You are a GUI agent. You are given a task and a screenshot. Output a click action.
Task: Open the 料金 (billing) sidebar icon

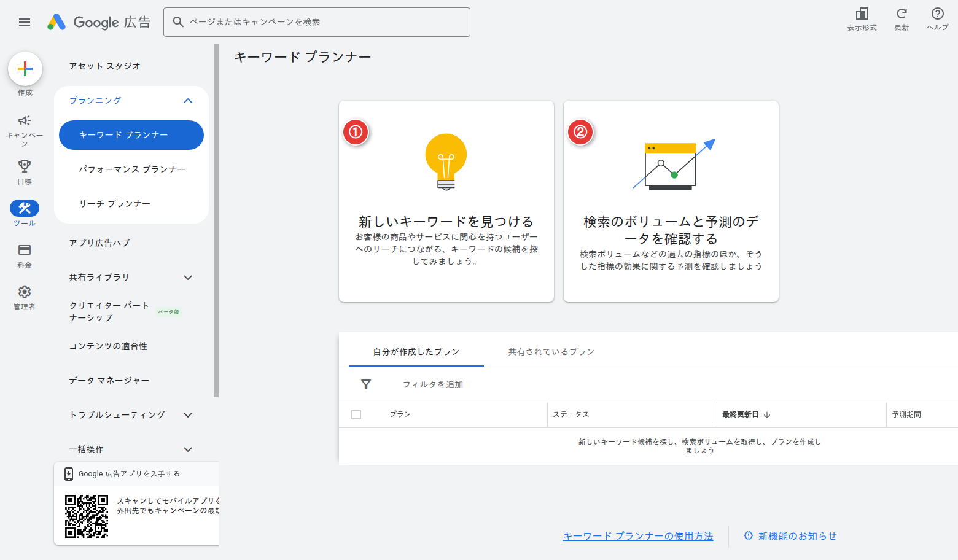25,250
